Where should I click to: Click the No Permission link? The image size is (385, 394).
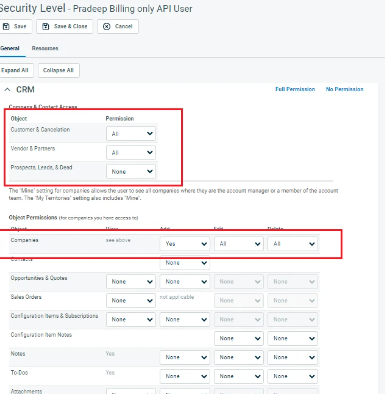coord(345,89)
